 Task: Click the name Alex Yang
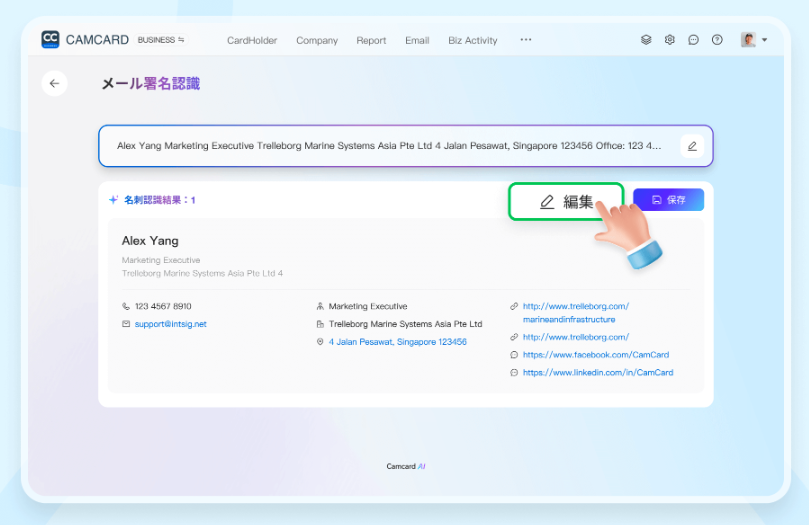click(x=150, y=241)
